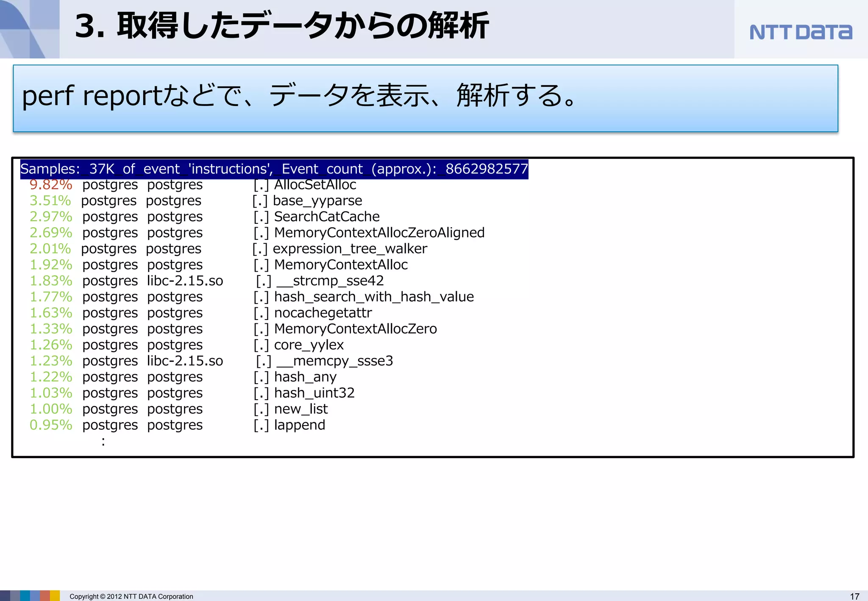
Task: Click the 1.33% percentage value
Action: pyautogui.click(x=51, y=329)
